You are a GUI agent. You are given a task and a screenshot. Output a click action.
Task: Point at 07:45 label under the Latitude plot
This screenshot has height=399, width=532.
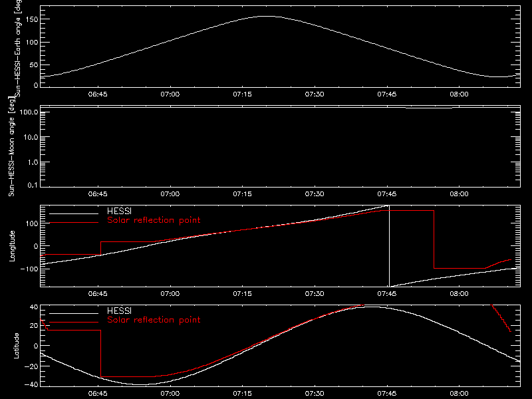click(387, 393)
